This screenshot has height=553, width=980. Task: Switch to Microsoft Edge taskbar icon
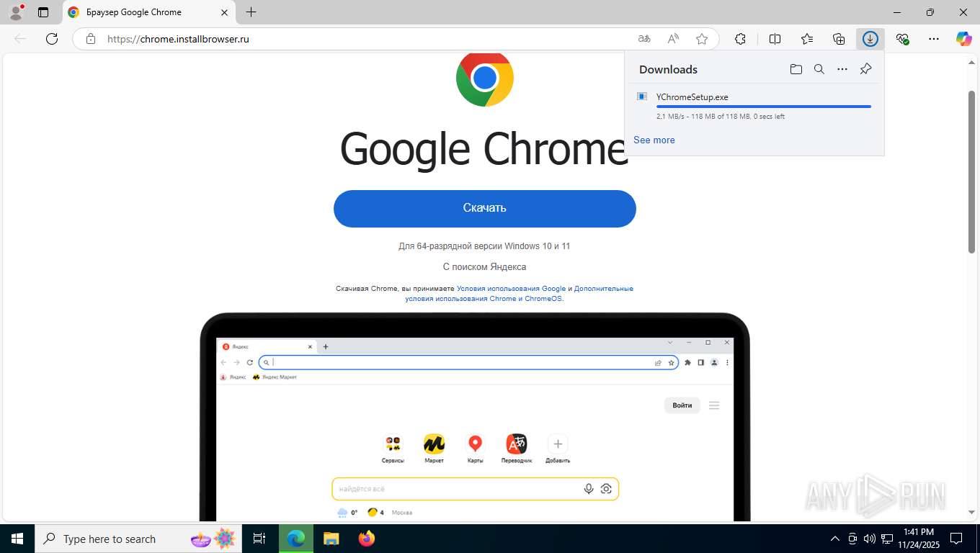(296, 539)
